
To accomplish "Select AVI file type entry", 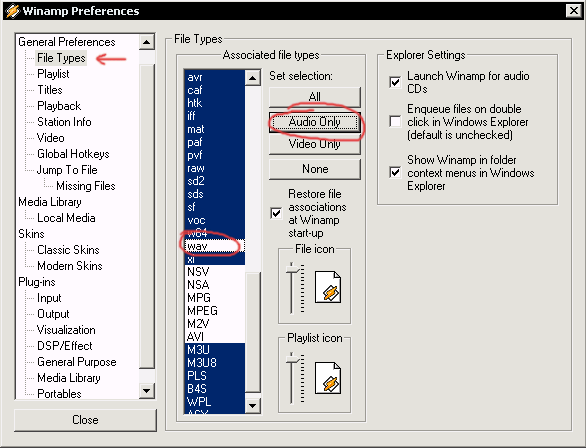I will click(215, 337).
